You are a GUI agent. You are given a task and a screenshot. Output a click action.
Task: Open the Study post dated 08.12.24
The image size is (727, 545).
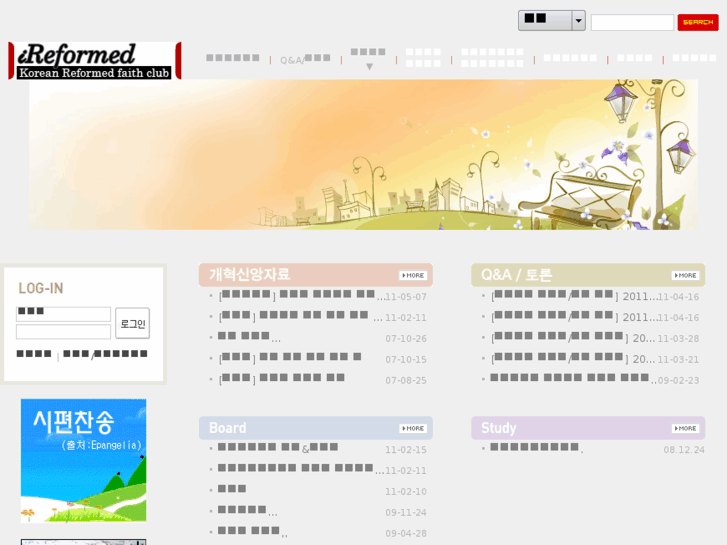point(537,448)
